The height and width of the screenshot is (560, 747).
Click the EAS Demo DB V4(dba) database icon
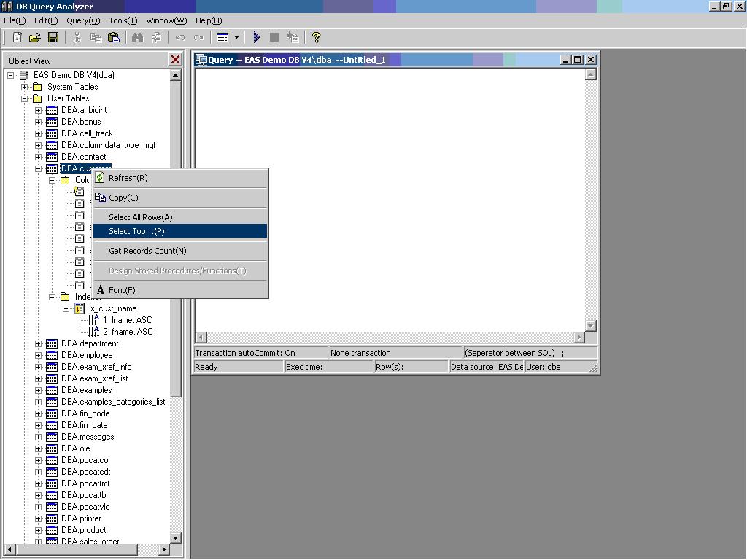pyautogui.click(x=24, y=75)
